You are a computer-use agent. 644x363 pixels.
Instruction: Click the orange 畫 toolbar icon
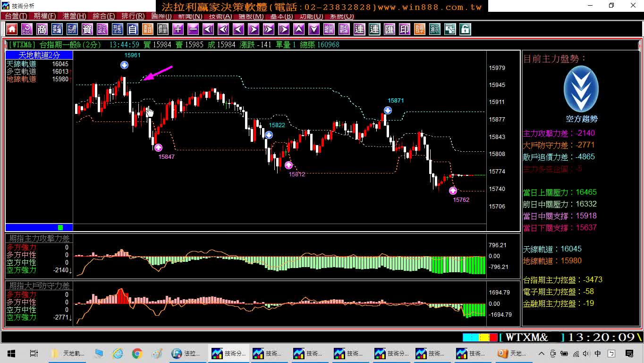(147, 29)
